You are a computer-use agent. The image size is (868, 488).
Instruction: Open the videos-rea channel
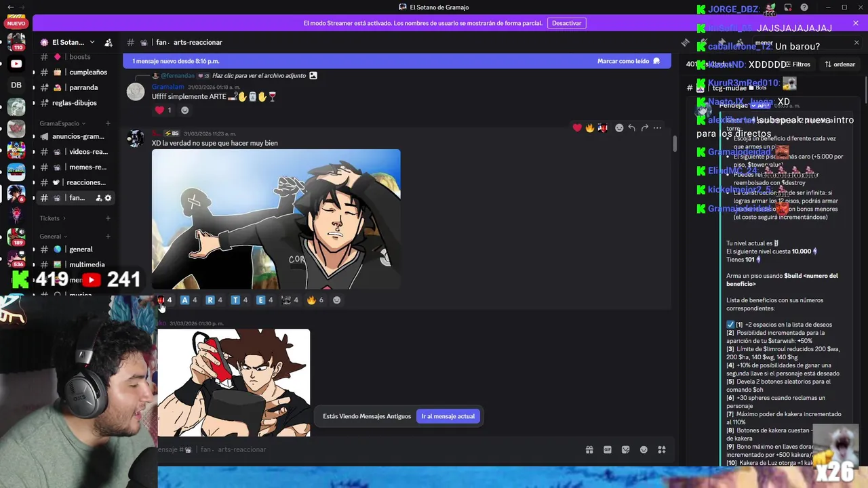(76, 152)
